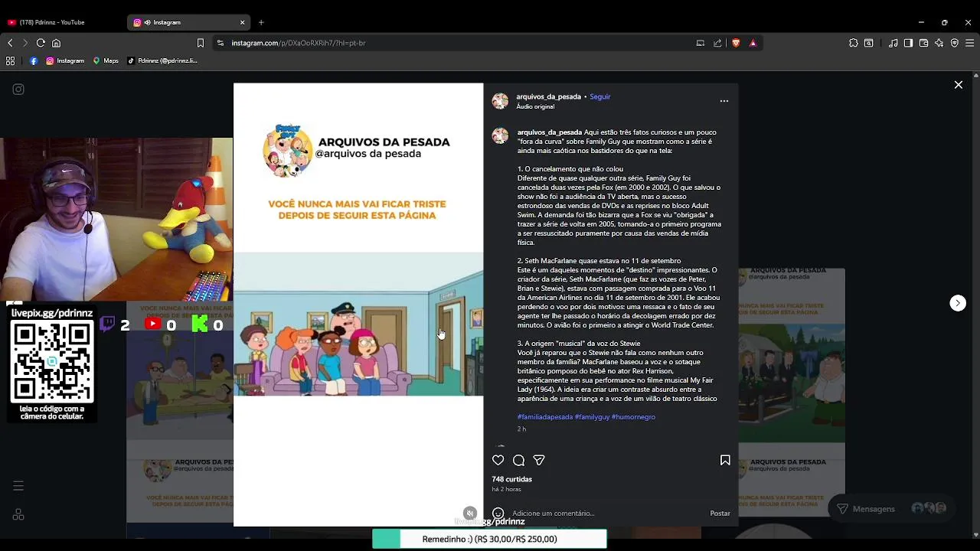Pause the Family Guy reel video

pyautogui.click(x=358, y=305)
